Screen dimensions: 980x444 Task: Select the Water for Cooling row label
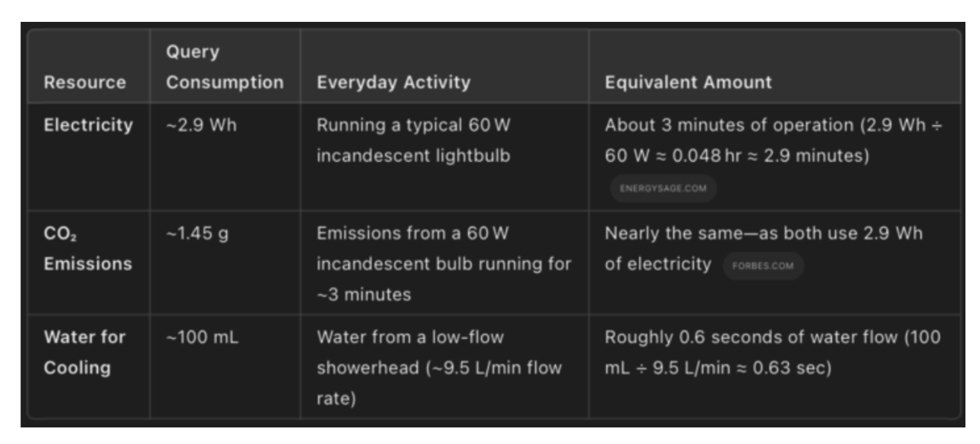point(85,353)
